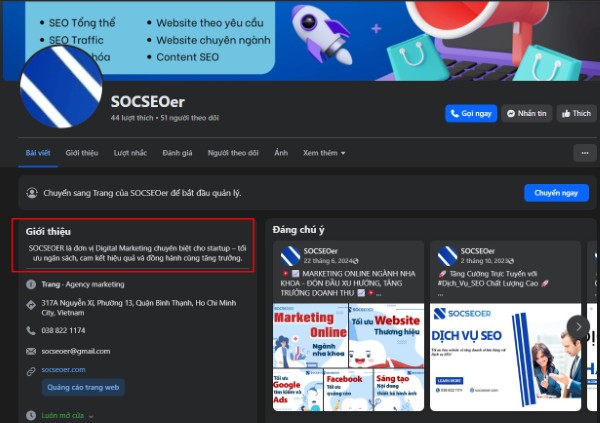Expand the Xem thêm dropdown
This screenshot has height=423, width=600.
(324, 153)
